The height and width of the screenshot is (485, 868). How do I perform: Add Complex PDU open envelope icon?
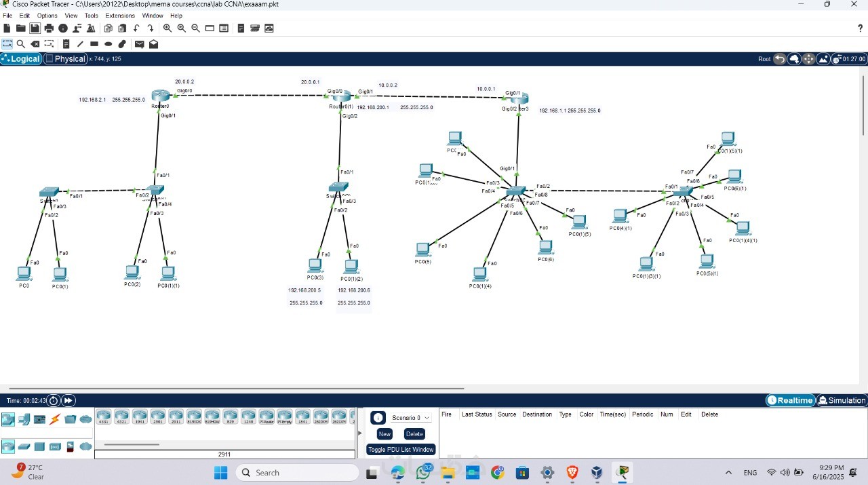(x=153, y=44)
